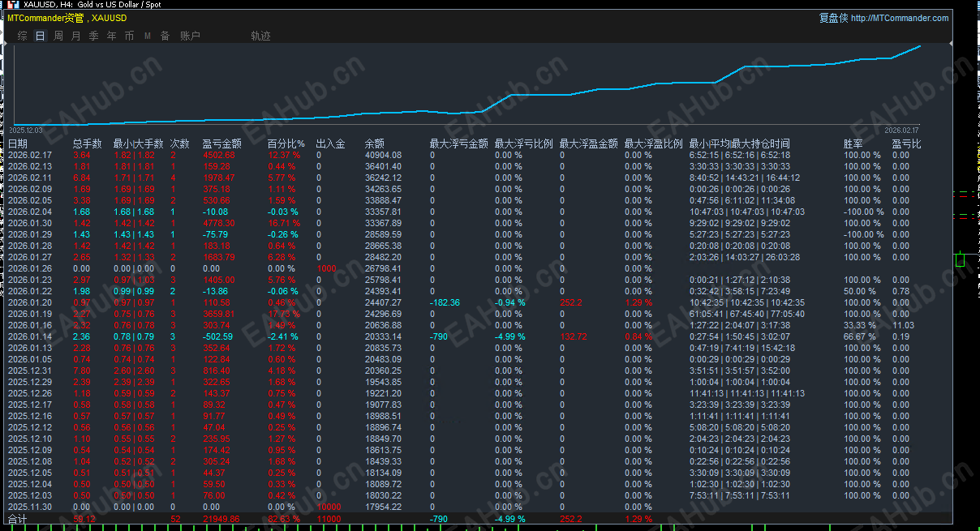Click the M tab
The width and height of the screenshot is (980, 531).
148,36
